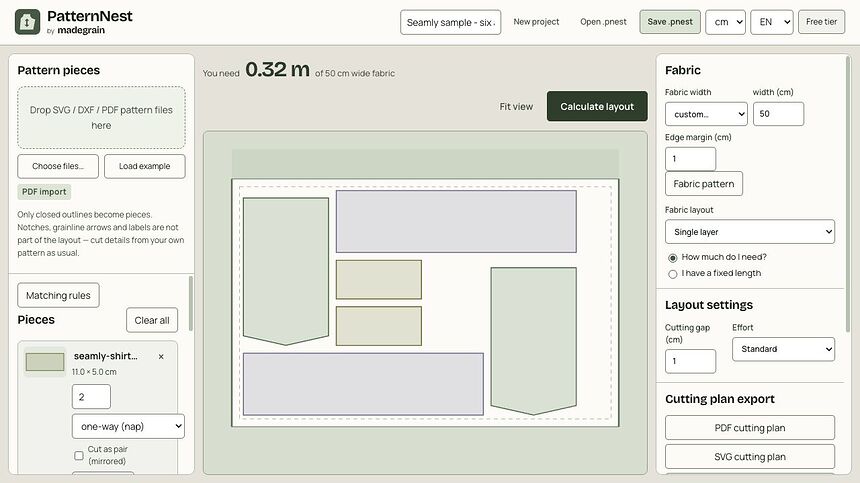Select the I have a fixed length option
Image resolution: width=860 pixels, height=483 pixels.
point(672,274)
